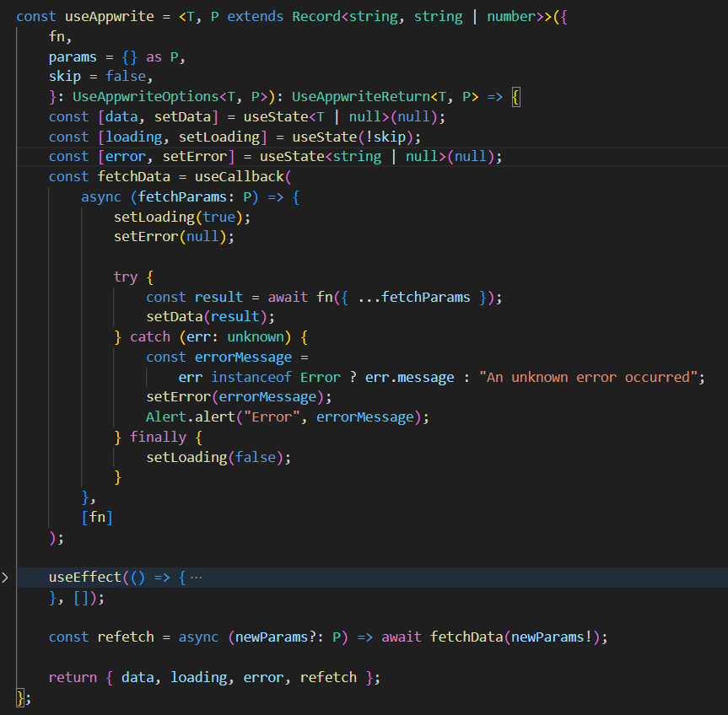This screenshot has height=715, width=728.
Task: Click the setLoading(true) call
Action: pos(182,218)
